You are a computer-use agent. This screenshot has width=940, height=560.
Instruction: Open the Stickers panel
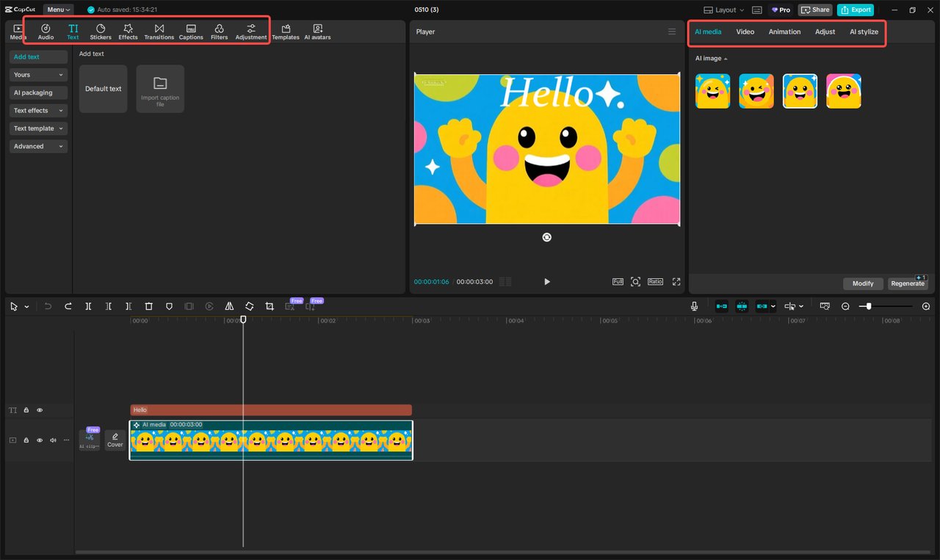(x=101, y=32)
